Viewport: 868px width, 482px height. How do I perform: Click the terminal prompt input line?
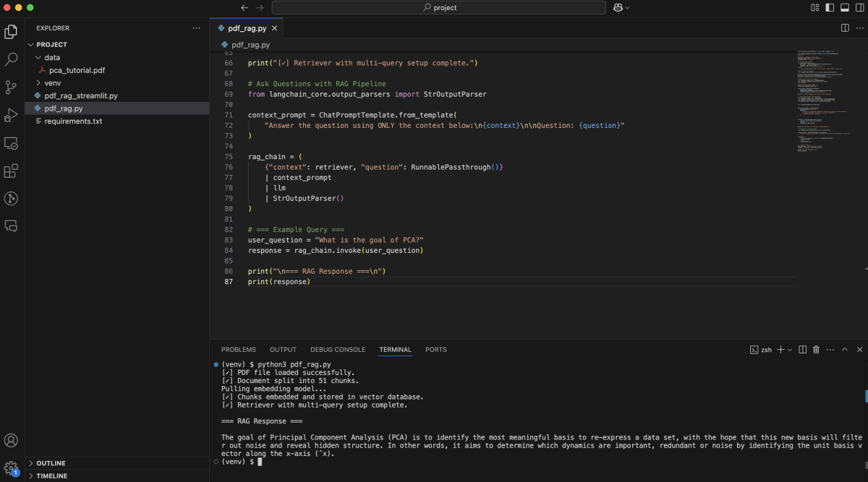click(242, 461)
